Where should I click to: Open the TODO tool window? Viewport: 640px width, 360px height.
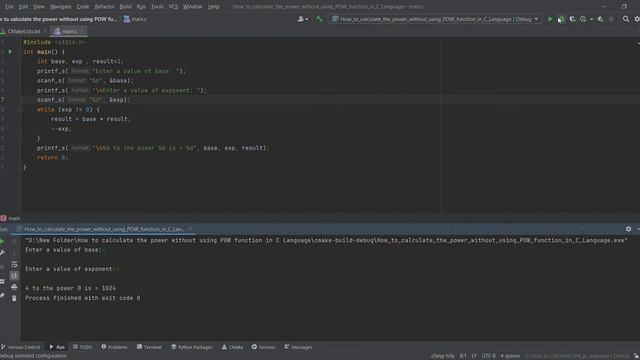pos(83,347)
